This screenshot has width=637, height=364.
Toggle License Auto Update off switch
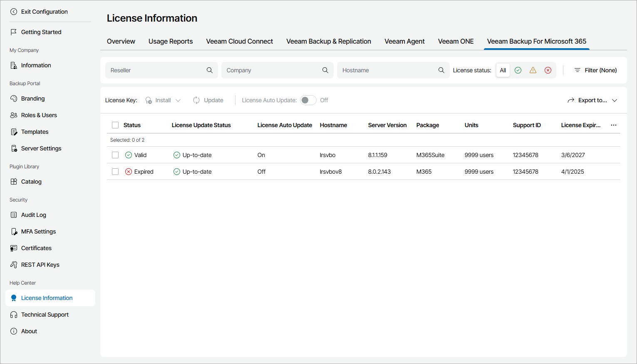point(308,100)
